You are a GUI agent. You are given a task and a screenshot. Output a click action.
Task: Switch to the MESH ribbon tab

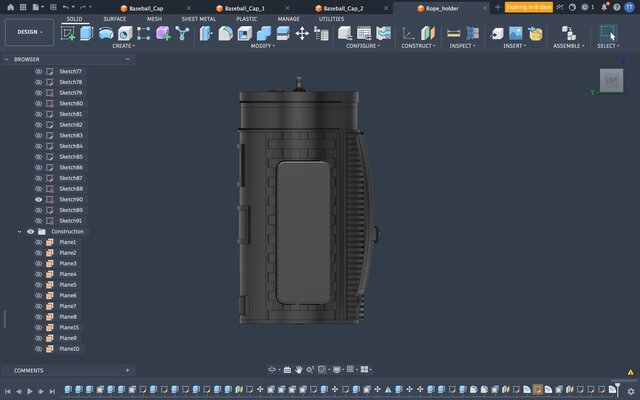(x=154, y=19)
